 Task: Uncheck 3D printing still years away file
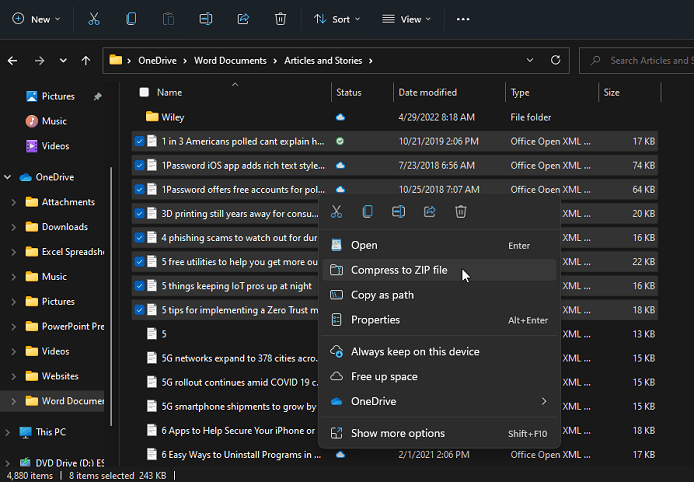(x=139, y=213)
